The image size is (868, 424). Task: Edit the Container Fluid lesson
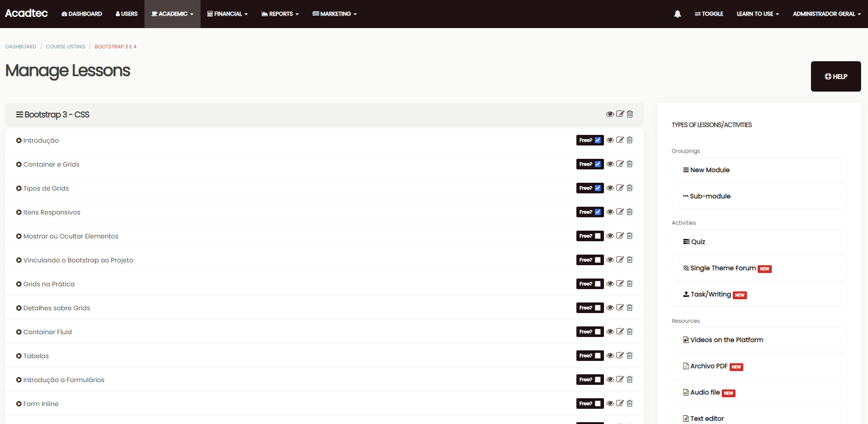point(620,331)
